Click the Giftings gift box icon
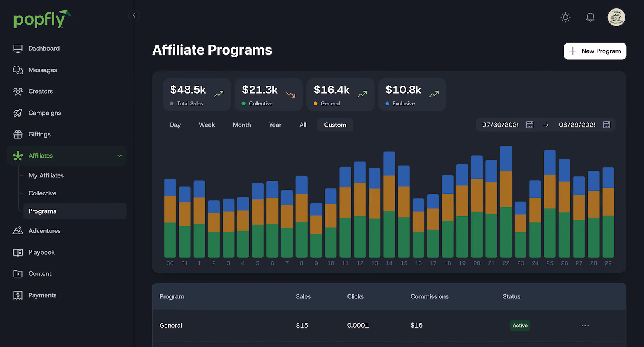 18,134
